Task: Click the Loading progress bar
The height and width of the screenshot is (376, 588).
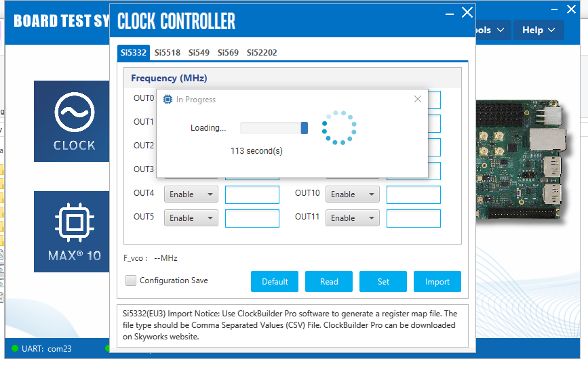Action: [x=274, y=128]
